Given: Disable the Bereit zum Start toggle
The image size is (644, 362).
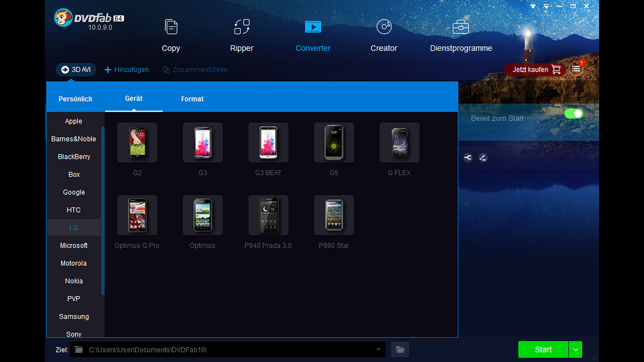Looking at the screenshot, I should point(574,114).
